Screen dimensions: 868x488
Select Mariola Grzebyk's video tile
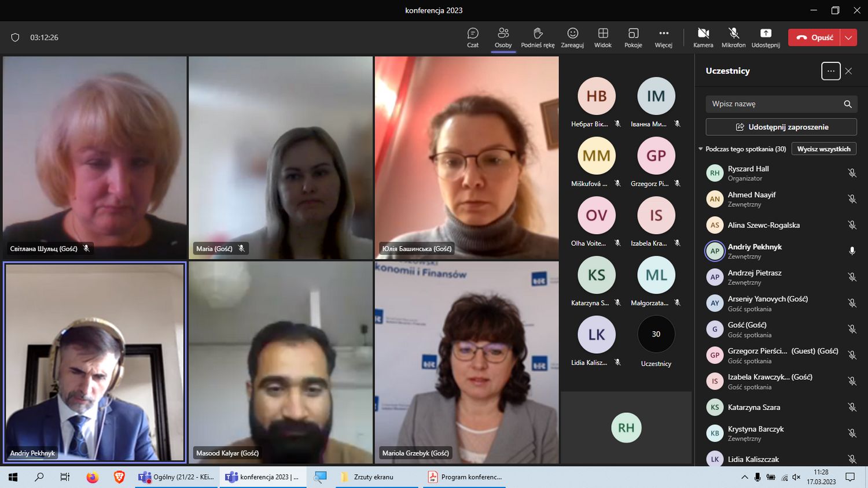click(466, 363)
